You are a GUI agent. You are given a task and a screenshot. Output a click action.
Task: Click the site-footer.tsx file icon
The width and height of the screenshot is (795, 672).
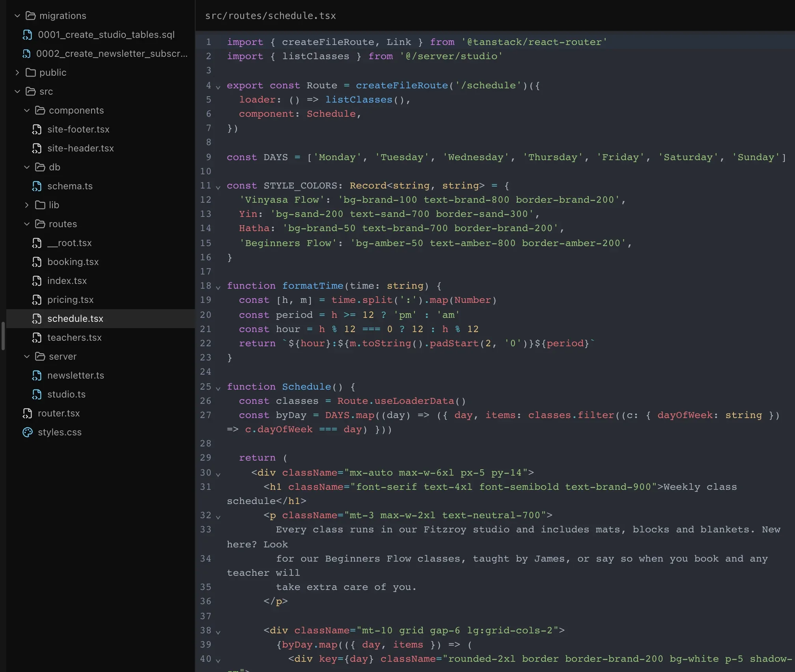tap(37, 129)
